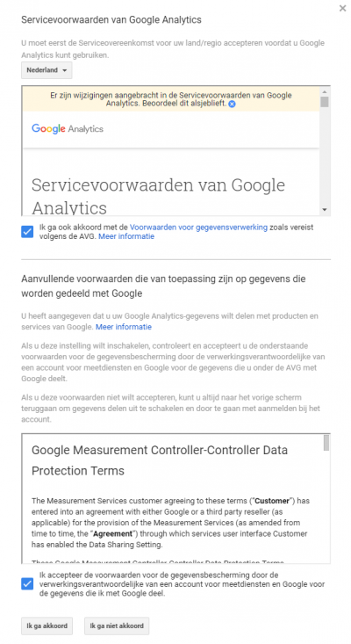The height and width of the screenshot is (644, 351).
Task: Click Meer informatie link after AVG
Action: pyautogui.click(x=126, y=236)
